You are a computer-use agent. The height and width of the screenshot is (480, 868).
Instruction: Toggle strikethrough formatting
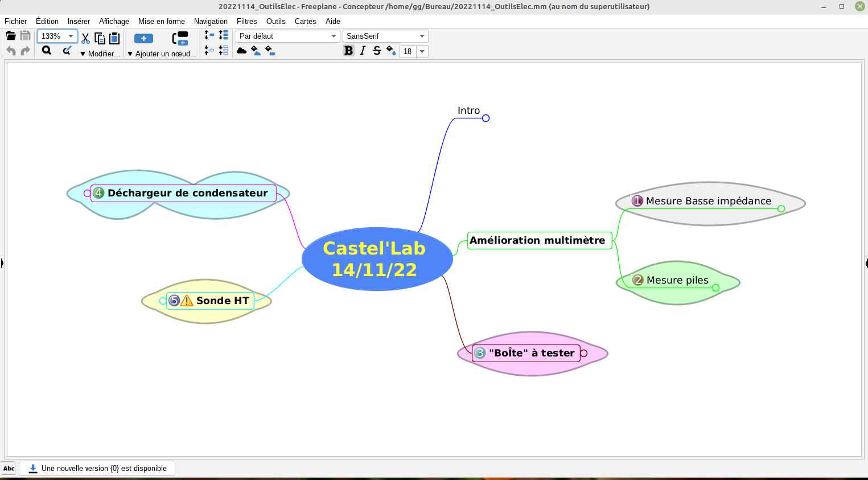(377, 51)
